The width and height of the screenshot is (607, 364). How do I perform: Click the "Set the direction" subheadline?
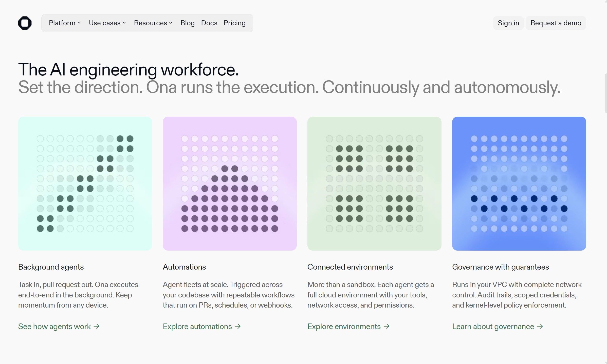(x=289, y=87)
